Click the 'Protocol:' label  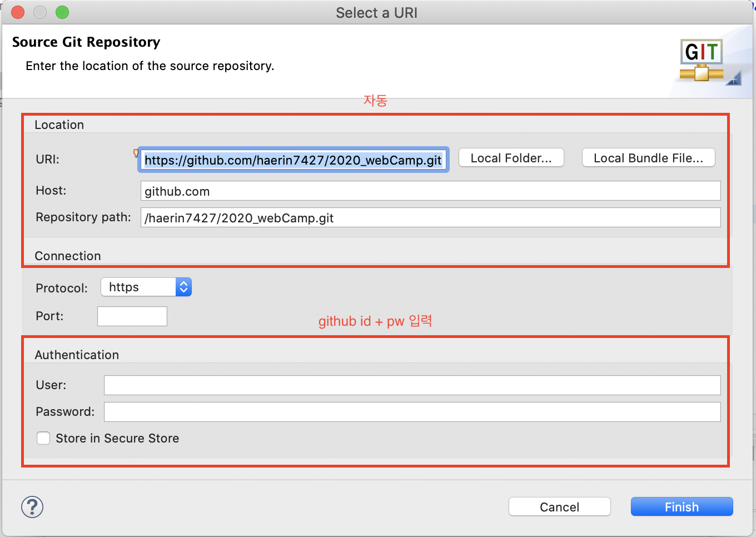pyautogui.click(x=62, y=288)
